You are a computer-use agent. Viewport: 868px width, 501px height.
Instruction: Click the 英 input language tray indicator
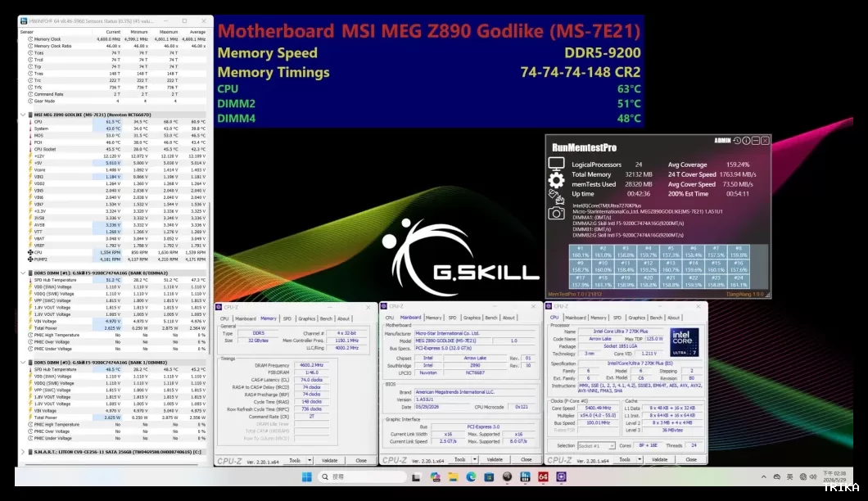[790, 476]
